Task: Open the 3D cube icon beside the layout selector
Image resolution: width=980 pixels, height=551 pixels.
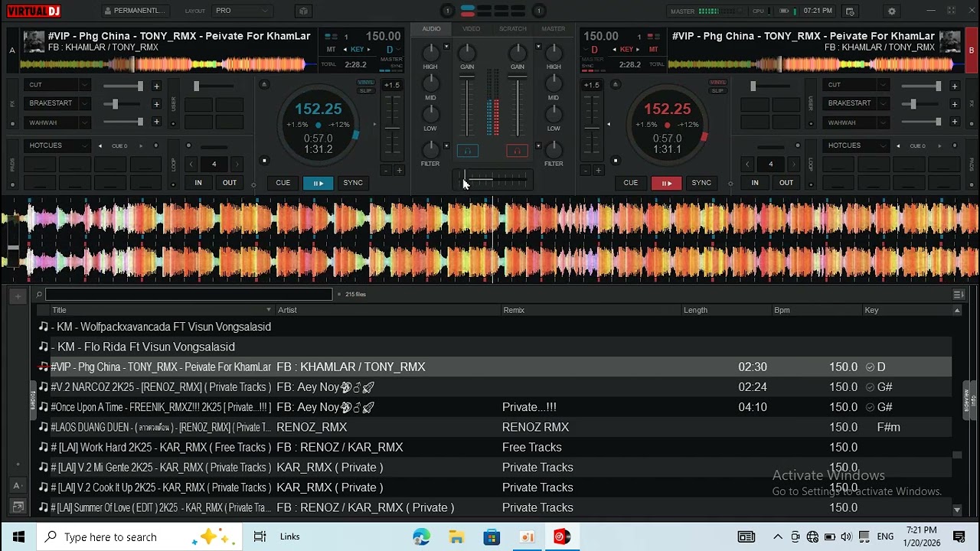Action: point(303,11)
